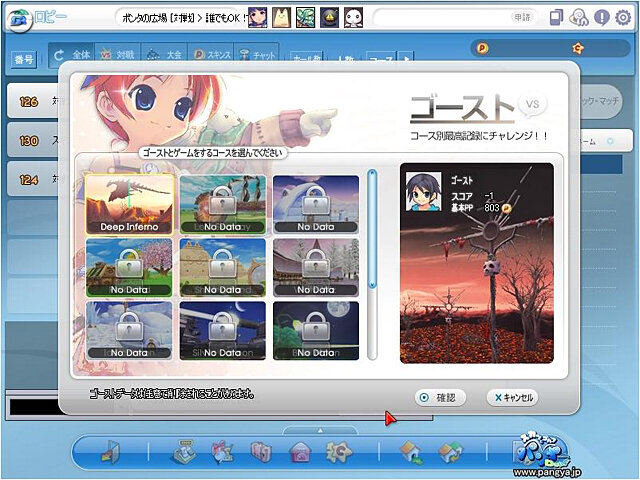The width and height of the screenshot is (640, 480).
Task: Switch to the 大会 tab
Action: (x=164, y=54)
